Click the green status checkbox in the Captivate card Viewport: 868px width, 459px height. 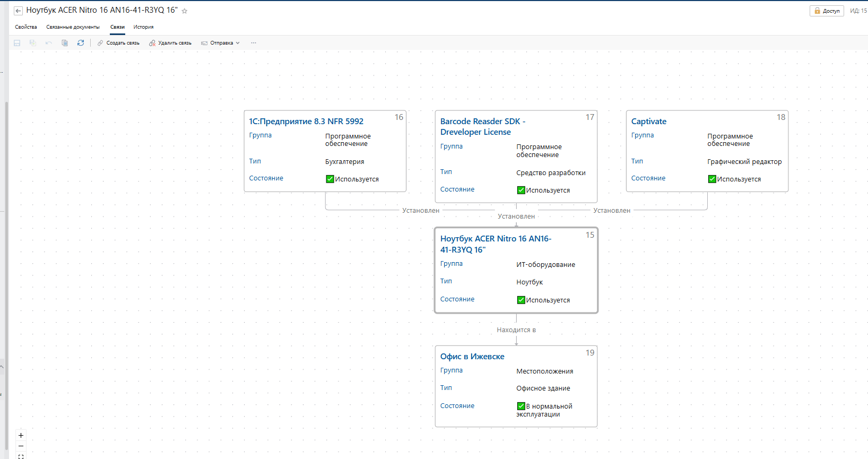coord(712,179)
